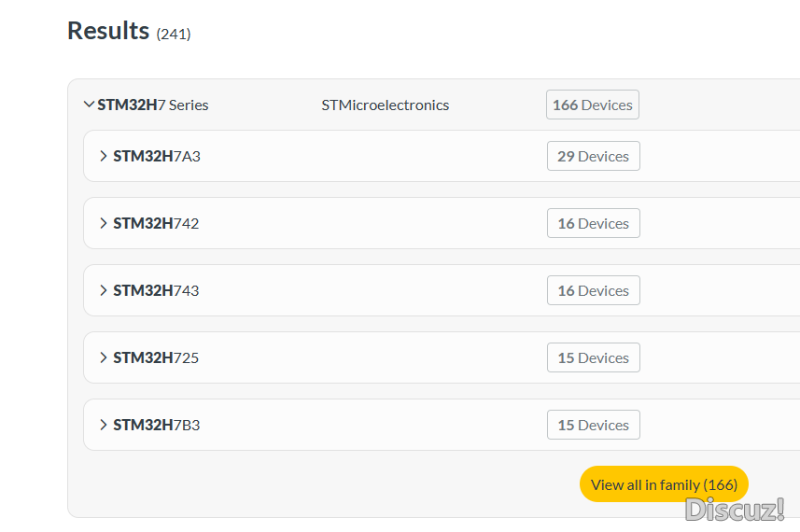Screen dimensions: 800x532
Task: Open the 16 Devices badge for STM32H742
Action: (x=594, y=223)
